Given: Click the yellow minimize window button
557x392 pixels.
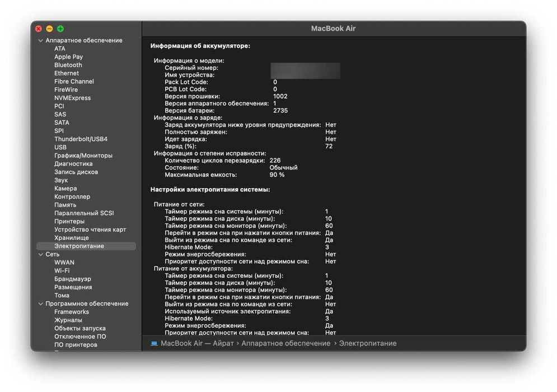Looking at the screenshot, I should coord(49,29).
